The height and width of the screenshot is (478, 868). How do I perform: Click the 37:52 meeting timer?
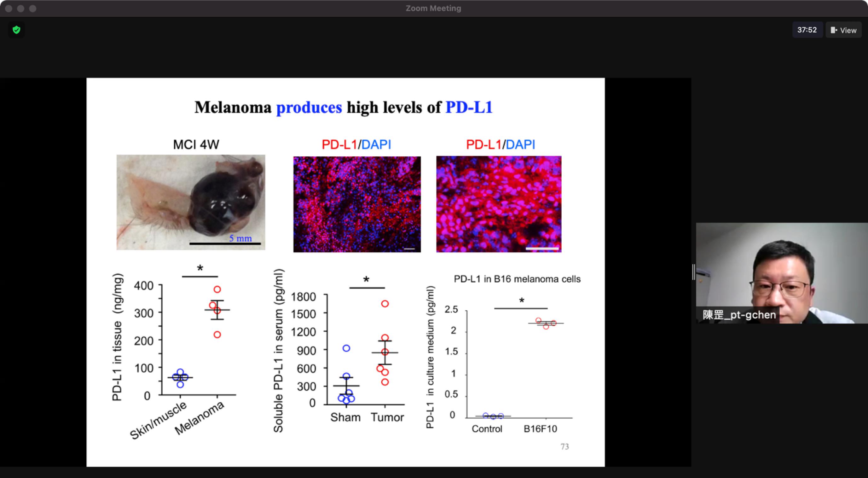(x=807, y=30)
